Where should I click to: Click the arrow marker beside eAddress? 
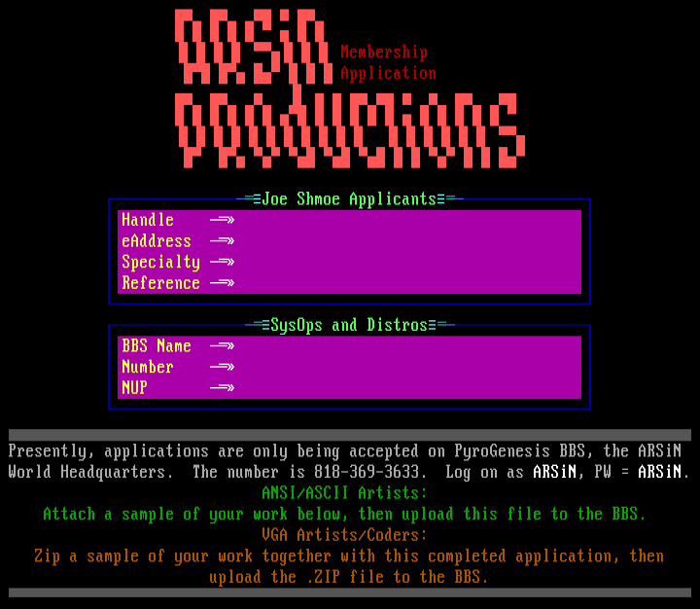tap(222, 241)
